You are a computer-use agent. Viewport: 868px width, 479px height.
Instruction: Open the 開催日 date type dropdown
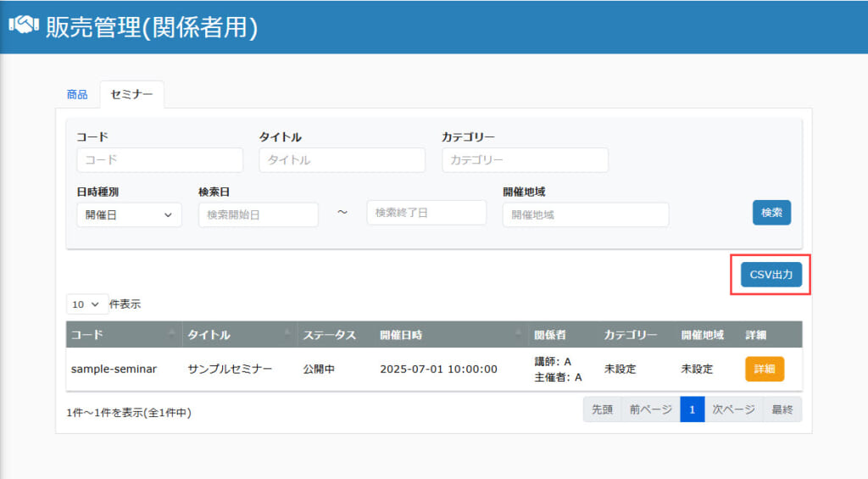(129, 214)
